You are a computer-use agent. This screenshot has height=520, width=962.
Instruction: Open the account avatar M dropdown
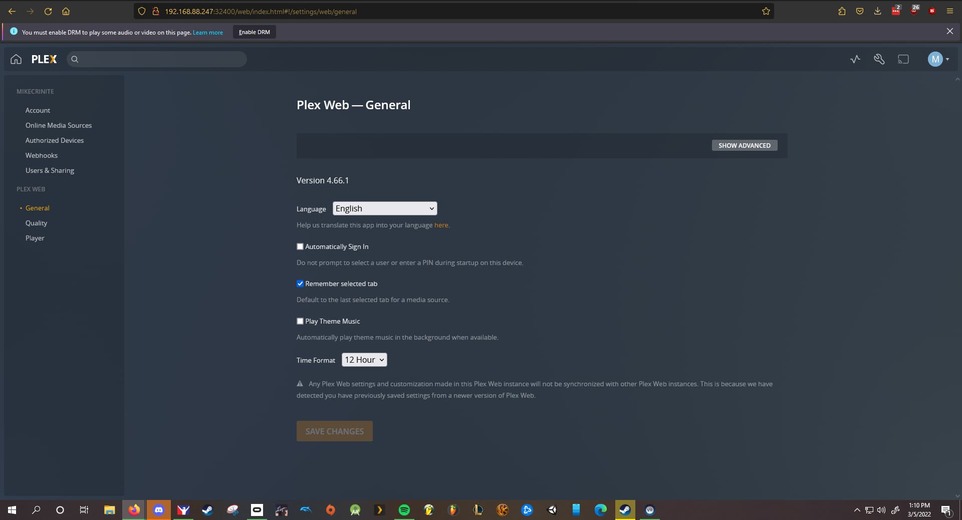pos(938,59)
